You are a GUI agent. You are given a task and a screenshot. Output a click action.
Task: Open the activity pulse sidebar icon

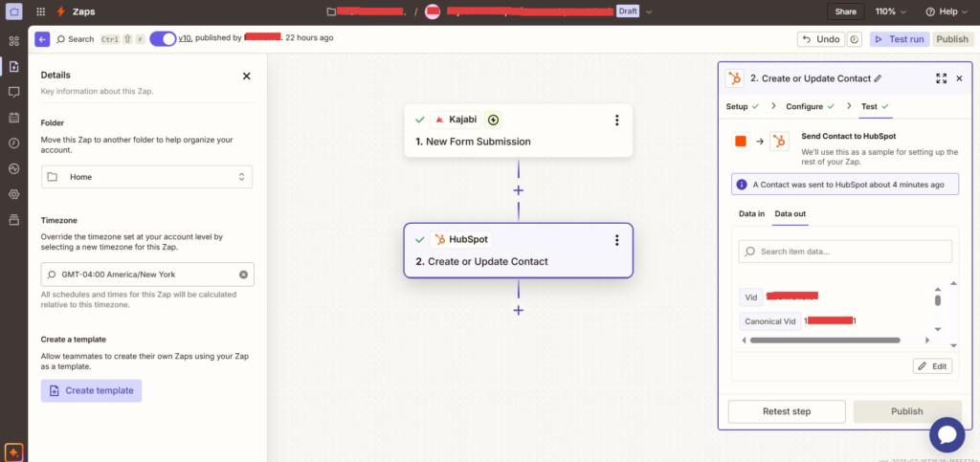pos(13,168)
